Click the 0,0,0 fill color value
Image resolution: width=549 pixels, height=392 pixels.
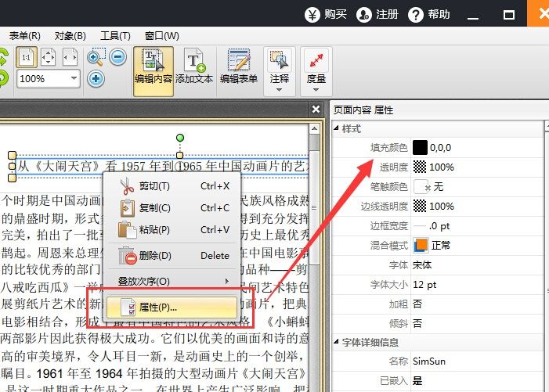(440, 148)
